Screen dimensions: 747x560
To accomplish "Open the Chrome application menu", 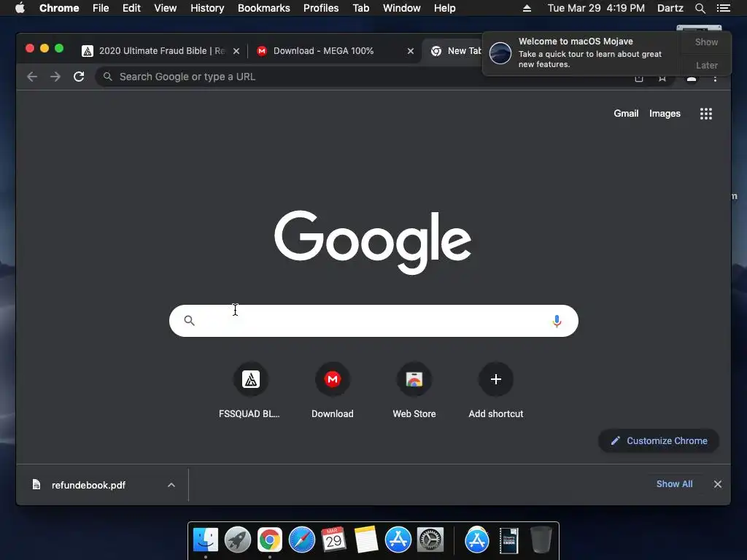I will pyautogui.click(x=59, y=8).
